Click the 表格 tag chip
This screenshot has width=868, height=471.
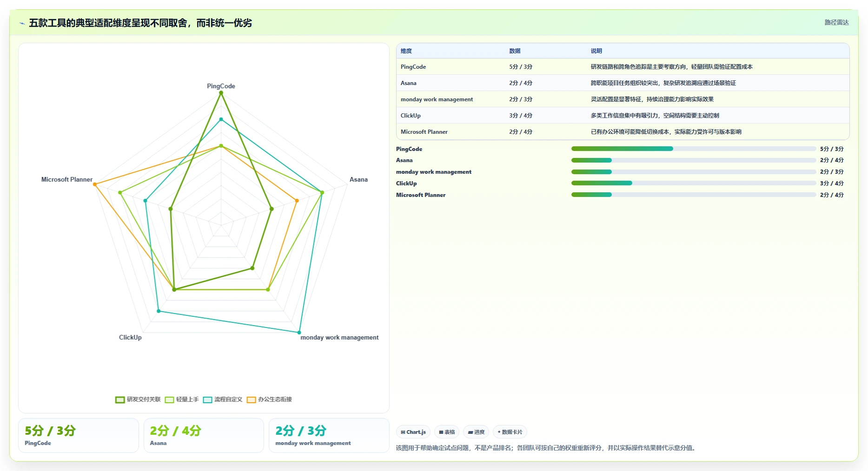click(x=447, y=432)
